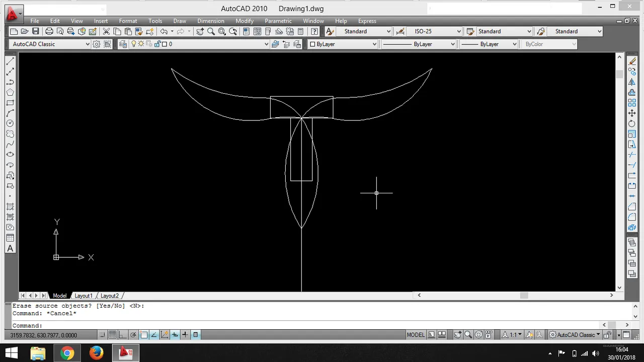This screenshot has width=644, height=362.
Task: Select the Multiline Text A tool
Action: click(x=10, y=248)
